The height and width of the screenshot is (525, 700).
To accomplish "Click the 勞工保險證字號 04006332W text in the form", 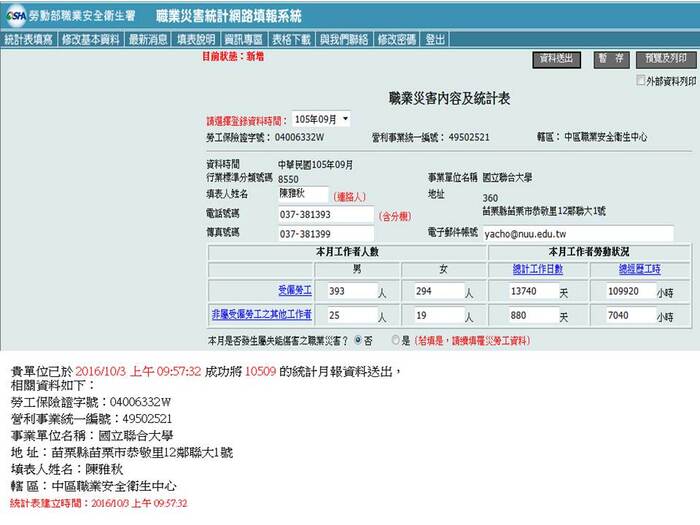I will pos(265,137).
